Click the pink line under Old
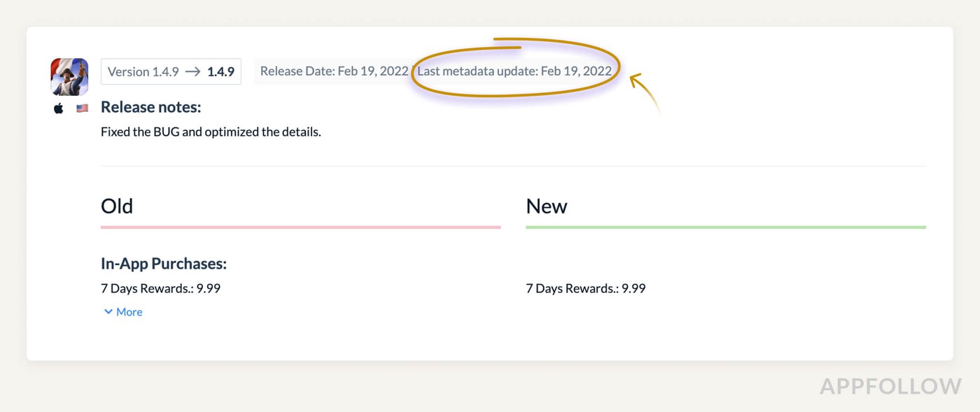 tap(300, 227)
